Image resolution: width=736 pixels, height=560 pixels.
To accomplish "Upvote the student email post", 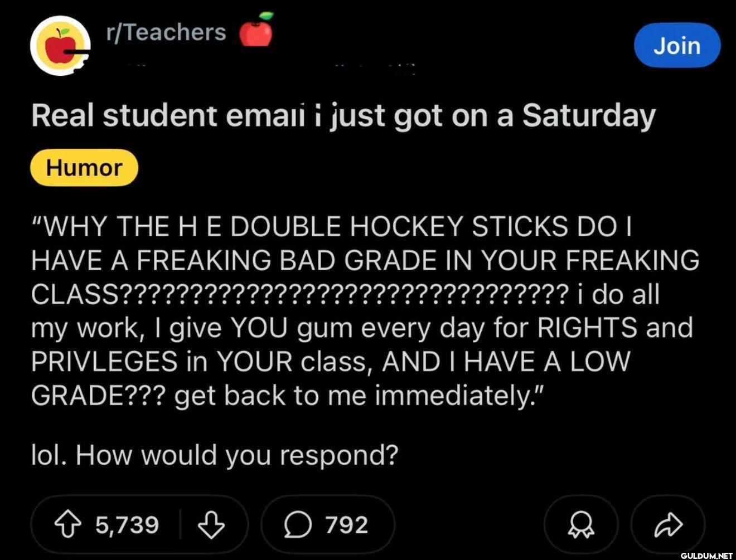I will 67,525.
